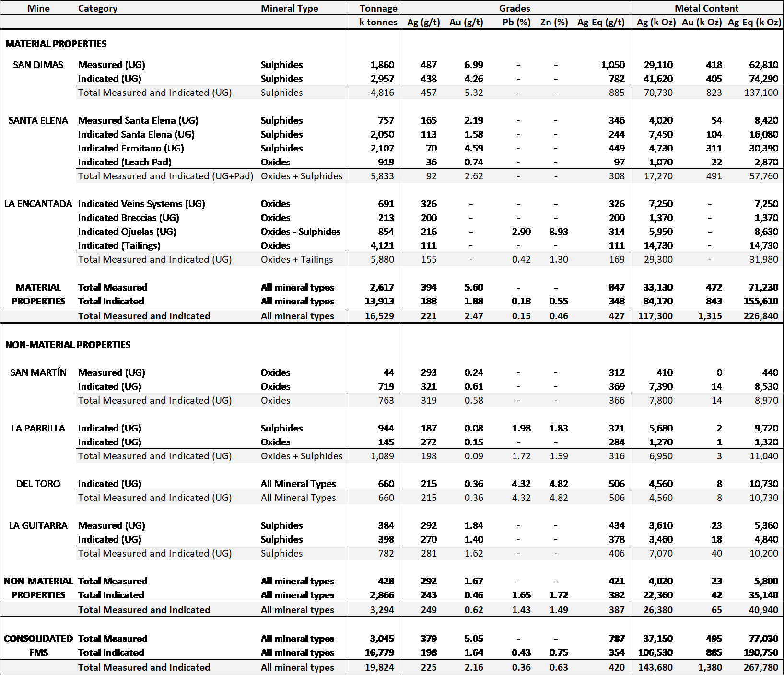The image size is (784, 675).
Task: Select Indicated (Tailings) row label
Action: [x=119, y=245]
